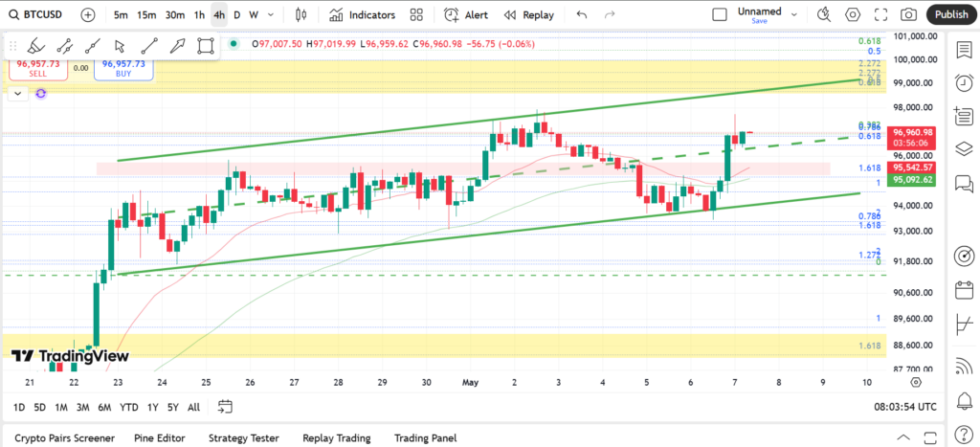
Task: Click the Unnamed layout name
Action: 759,11
